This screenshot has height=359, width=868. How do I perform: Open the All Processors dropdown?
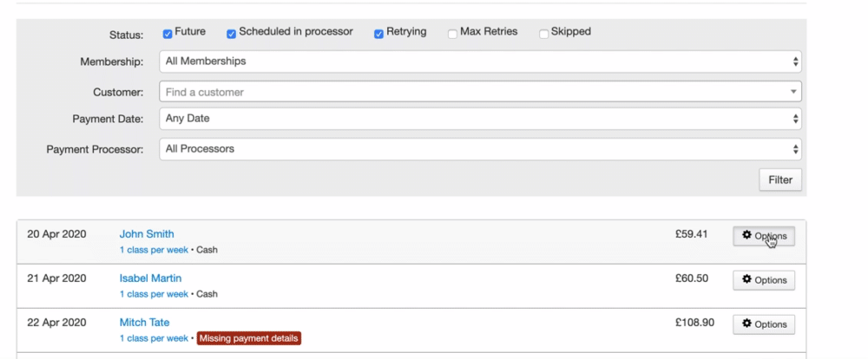[x=480, y=149]
